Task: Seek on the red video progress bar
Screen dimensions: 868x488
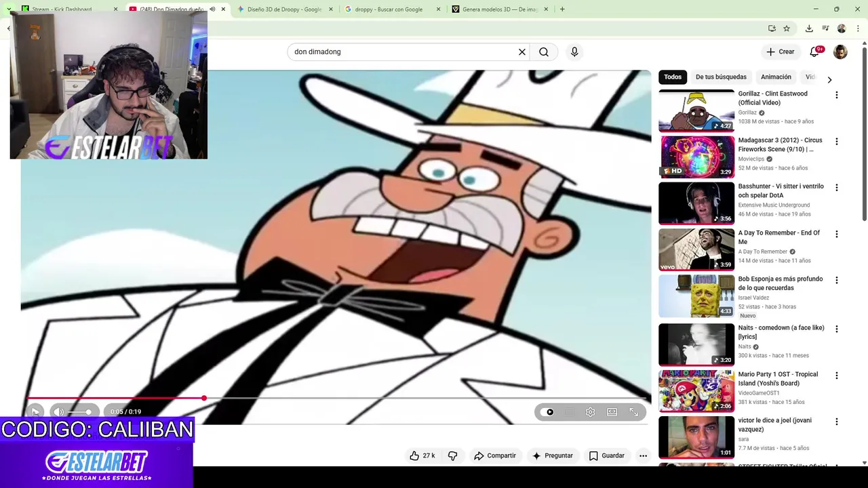Action: [337, 399]
